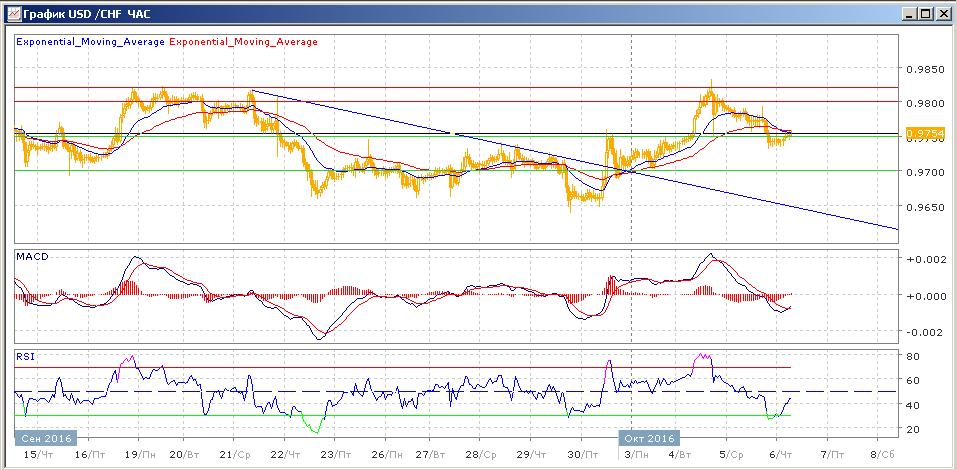This screenshot has height=470, width=957.
Task: Select the blue Exponential_Moving_Average legend label
Action: pos(90,42)
